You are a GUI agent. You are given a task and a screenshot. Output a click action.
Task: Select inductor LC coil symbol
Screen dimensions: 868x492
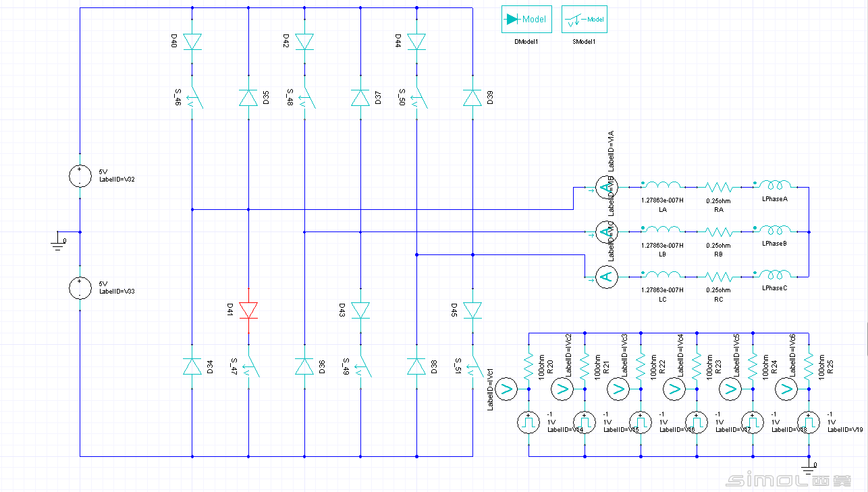[x=662, y=274]
